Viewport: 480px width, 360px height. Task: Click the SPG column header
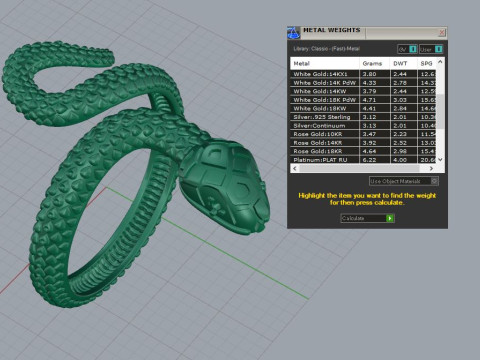(x=426, y=63)
